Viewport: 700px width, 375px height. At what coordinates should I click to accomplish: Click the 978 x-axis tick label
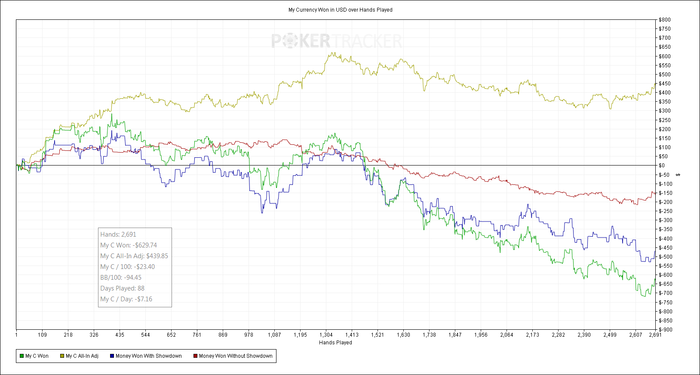click(249, 334)
